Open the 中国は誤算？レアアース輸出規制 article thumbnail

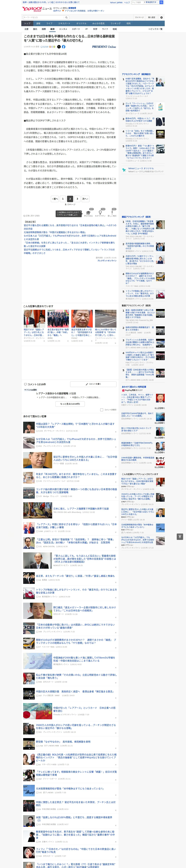(29, 428)
